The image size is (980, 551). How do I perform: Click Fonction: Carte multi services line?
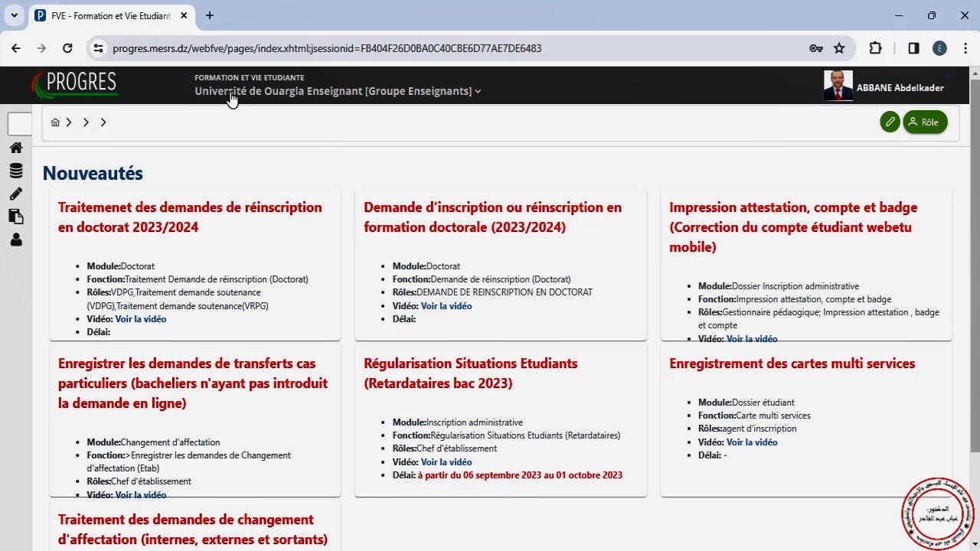tap(754, 416)
